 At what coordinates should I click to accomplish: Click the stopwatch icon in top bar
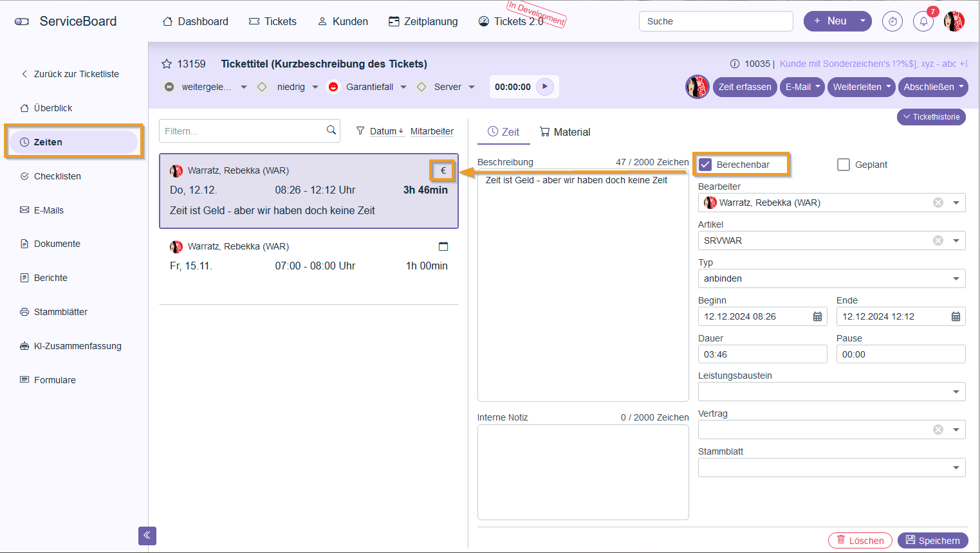892,21
